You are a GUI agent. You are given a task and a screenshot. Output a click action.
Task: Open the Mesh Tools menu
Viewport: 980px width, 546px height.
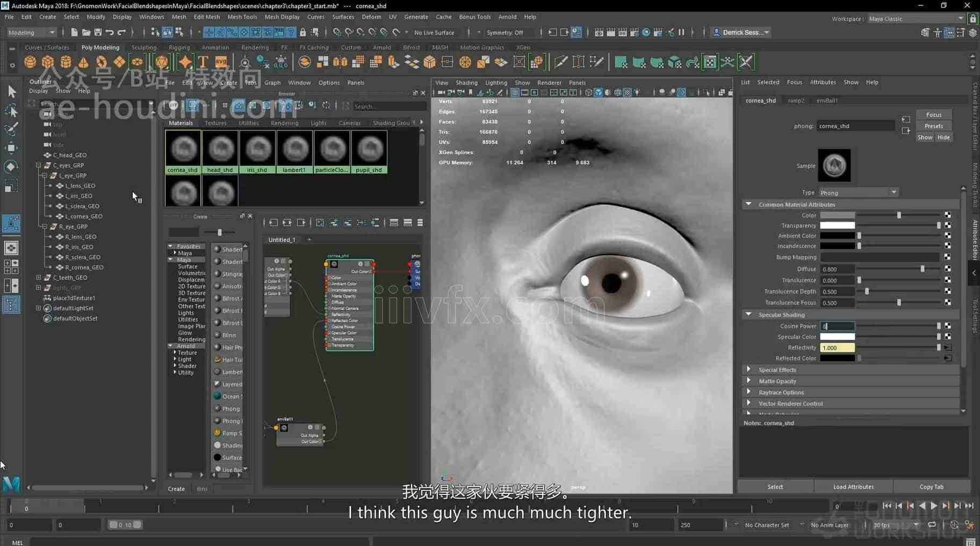(242, 17)
